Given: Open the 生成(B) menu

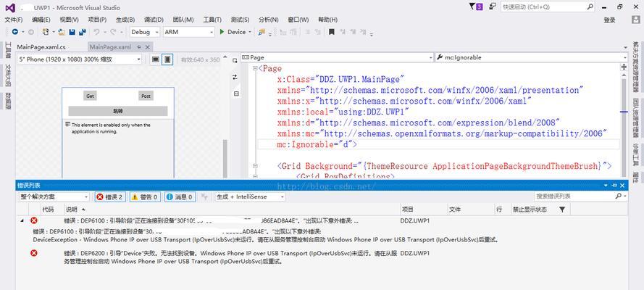Looking at the screenshot, I should pos(125,20).
